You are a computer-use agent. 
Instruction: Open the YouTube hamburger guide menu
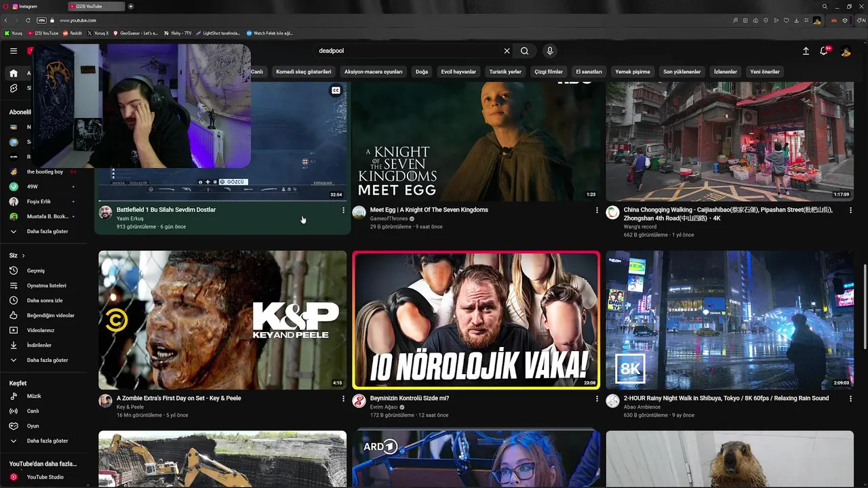(14, 51)
